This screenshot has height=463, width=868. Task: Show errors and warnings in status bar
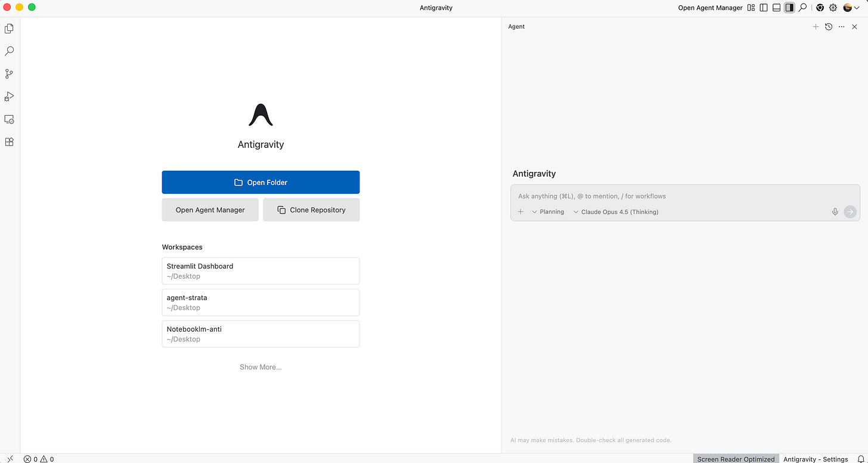tap(39, 459)
